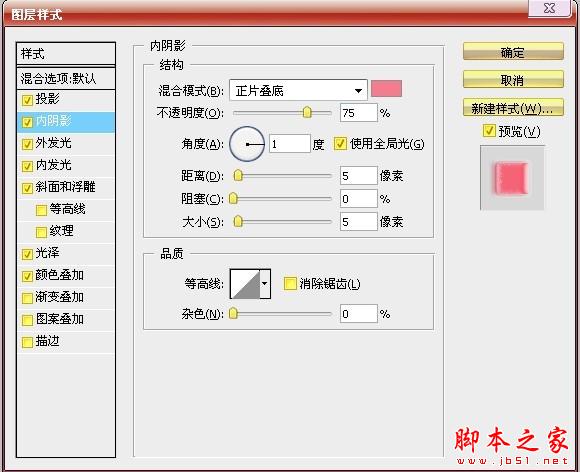Click the pink shadow color swatch
The height and width of the screenshot is (472, 580).
[387, 89]
